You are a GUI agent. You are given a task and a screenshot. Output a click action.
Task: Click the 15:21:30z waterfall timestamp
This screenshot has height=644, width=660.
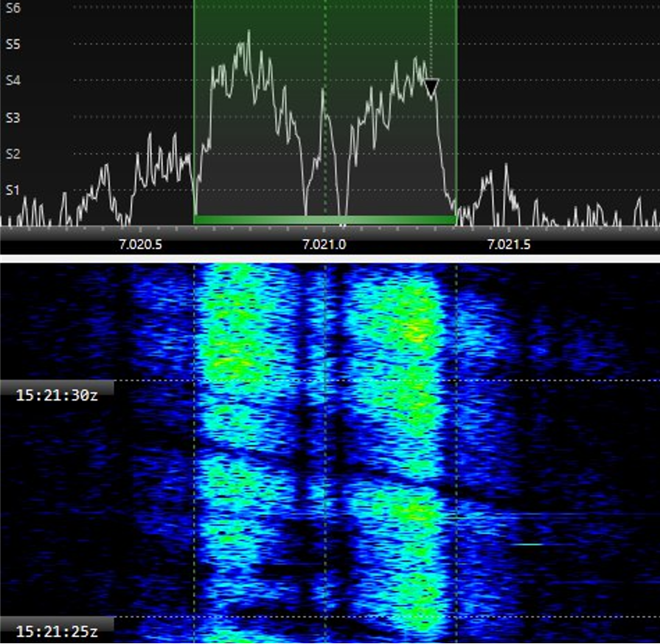click(57, 395)
